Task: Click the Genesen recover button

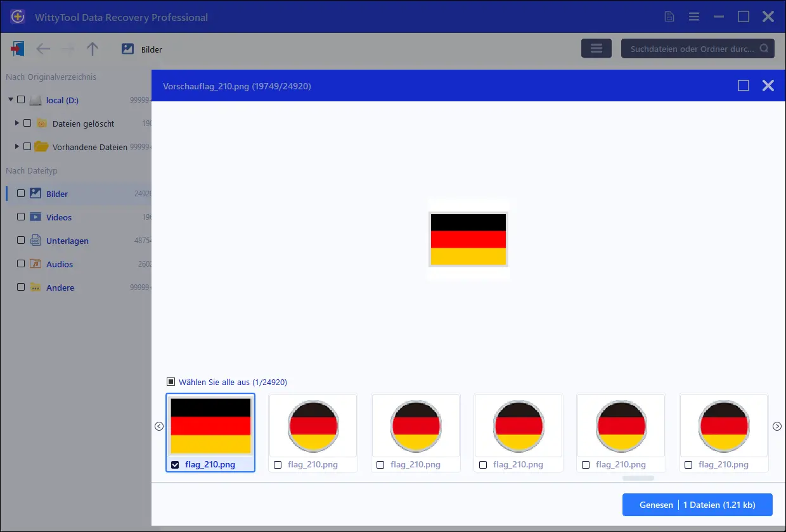Action: 656,505
